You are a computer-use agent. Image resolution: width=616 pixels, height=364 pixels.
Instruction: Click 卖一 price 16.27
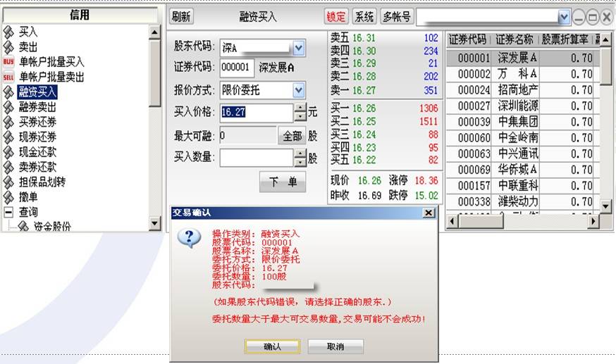364,90
